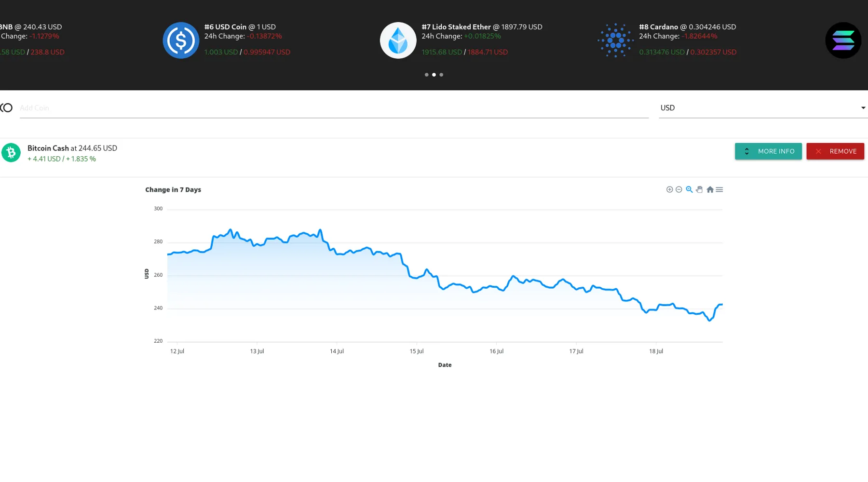Image resolution: width=868 pixels, height=482 pixels.
Task: Click the 300 y-axis label
Action: tap(158, 209)
